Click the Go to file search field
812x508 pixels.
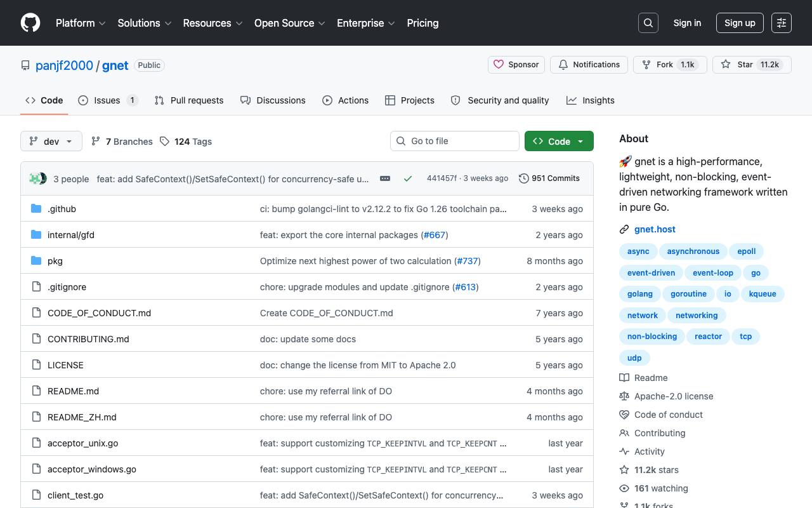click(455, 141)
